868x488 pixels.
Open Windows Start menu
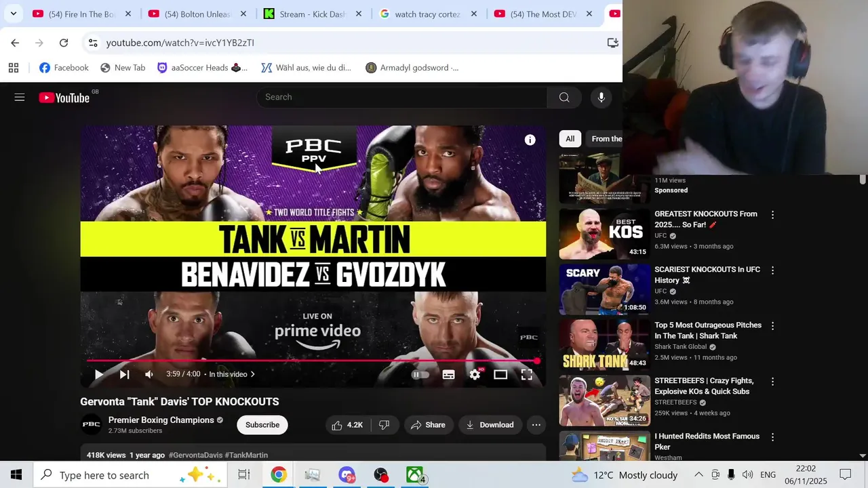tap(16, 474)
